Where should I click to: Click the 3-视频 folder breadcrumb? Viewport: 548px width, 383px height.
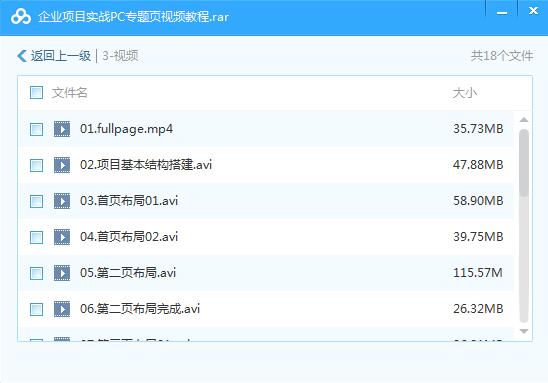point(120,56)
